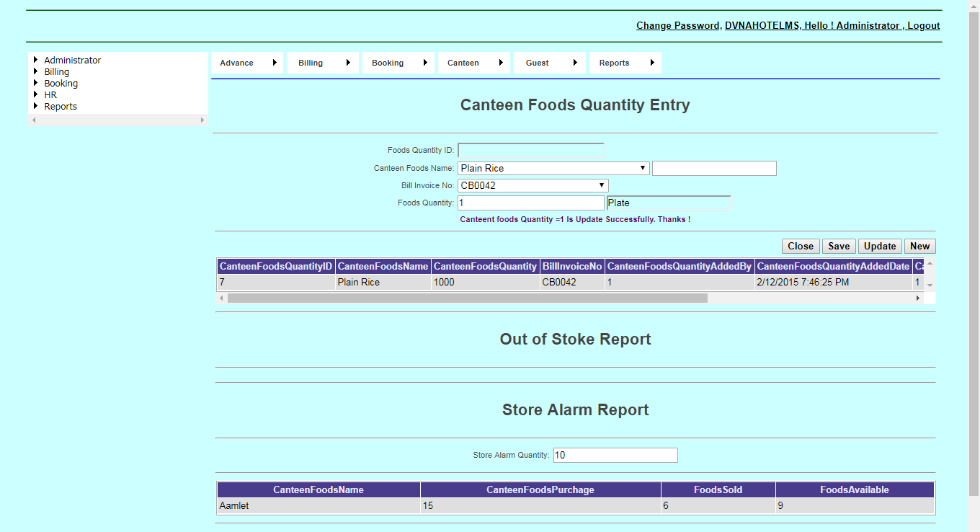Click the sidebar tree scroll right arrow
The height and width of the screenshot is (532, 980).
point(202,120)
